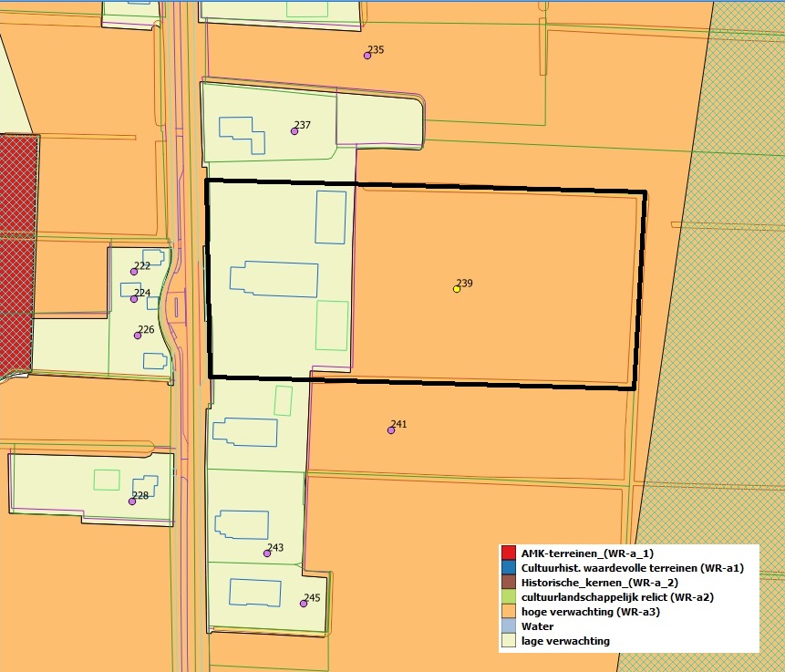Click the large blue building outline on the 239 parcel
Viewport: 785px width, 672px height.
tap(274, 279)
